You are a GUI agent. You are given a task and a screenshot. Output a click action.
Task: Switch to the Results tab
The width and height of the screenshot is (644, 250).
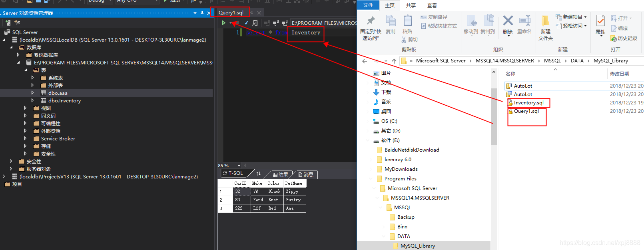(x=280, y=174)
